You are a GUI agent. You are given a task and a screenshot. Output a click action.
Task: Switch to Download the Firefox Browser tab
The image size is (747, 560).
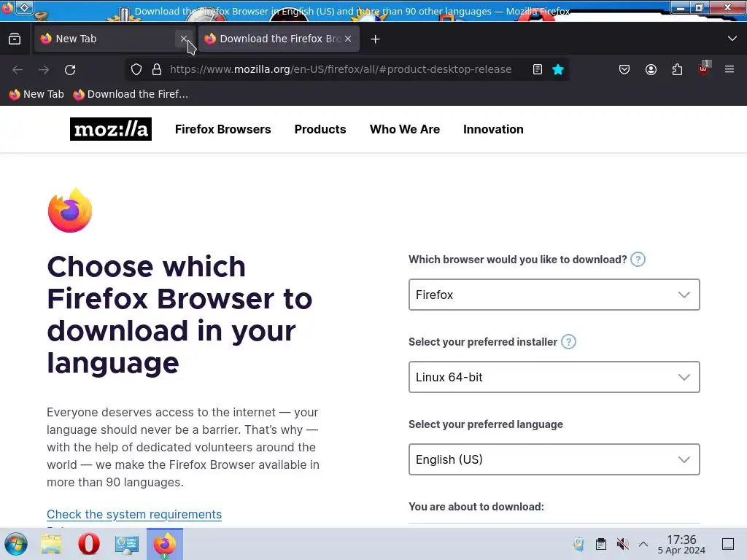coord(279,39)
